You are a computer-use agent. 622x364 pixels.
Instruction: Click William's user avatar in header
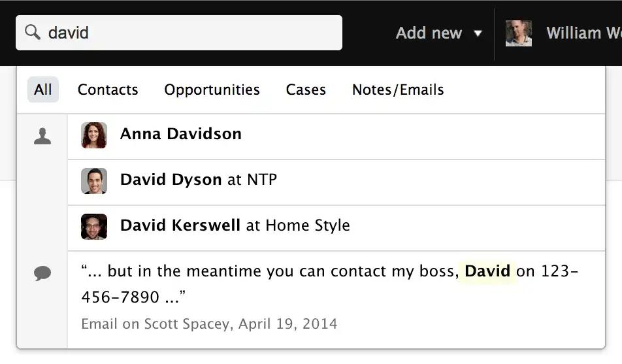click(x=519, y=33)
